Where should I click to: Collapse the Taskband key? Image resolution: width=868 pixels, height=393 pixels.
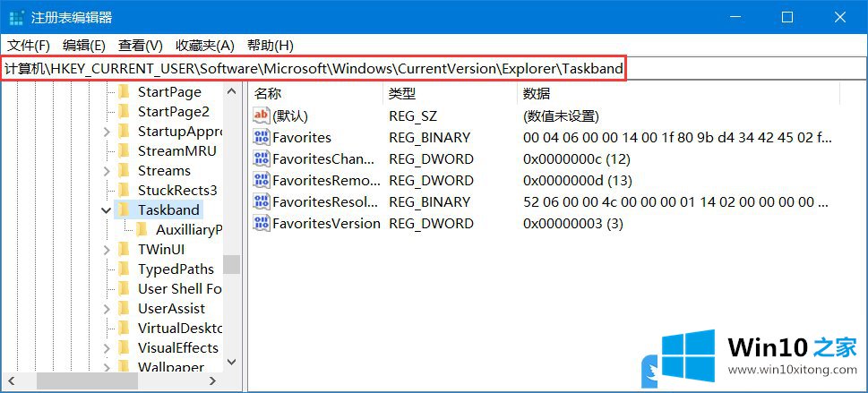pos(107,210)
